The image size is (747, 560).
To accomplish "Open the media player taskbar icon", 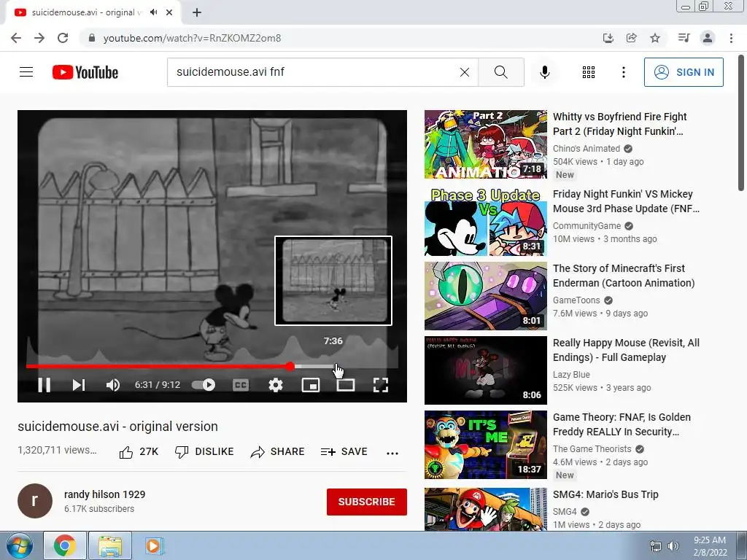I will tap(154, 545).
